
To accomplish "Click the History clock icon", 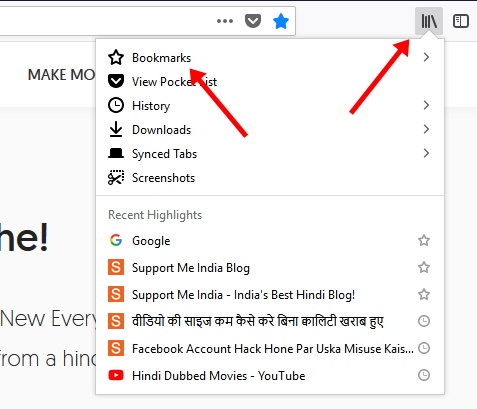I will coord(116,105).
